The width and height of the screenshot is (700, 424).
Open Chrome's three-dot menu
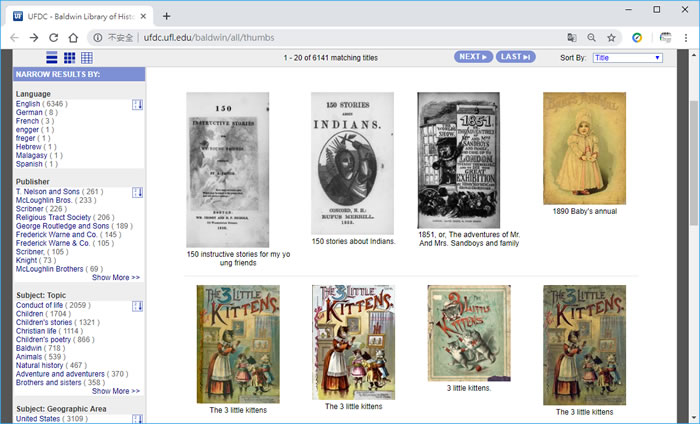click(x=686, y=37)
